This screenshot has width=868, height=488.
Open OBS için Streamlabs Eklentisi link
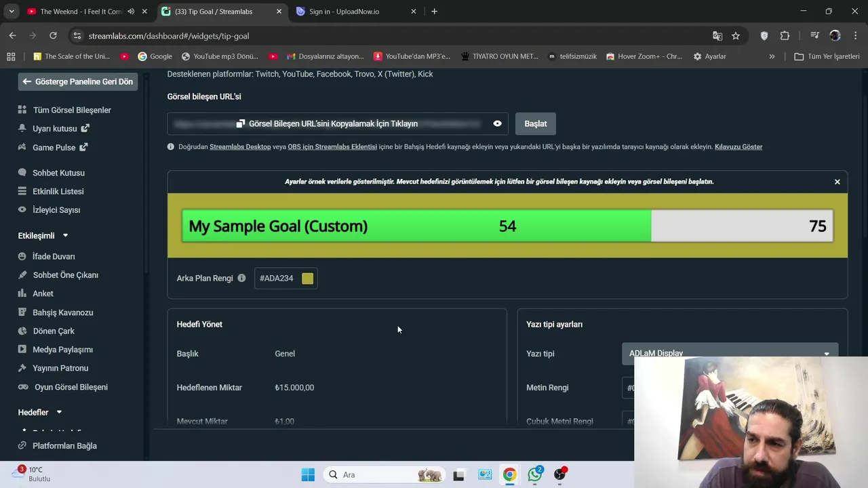pos(332,146)
